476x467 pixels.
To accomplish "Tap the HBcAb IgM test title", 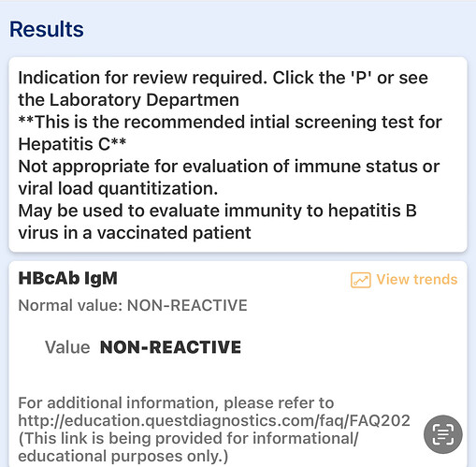I will click(x=68, y=278).
